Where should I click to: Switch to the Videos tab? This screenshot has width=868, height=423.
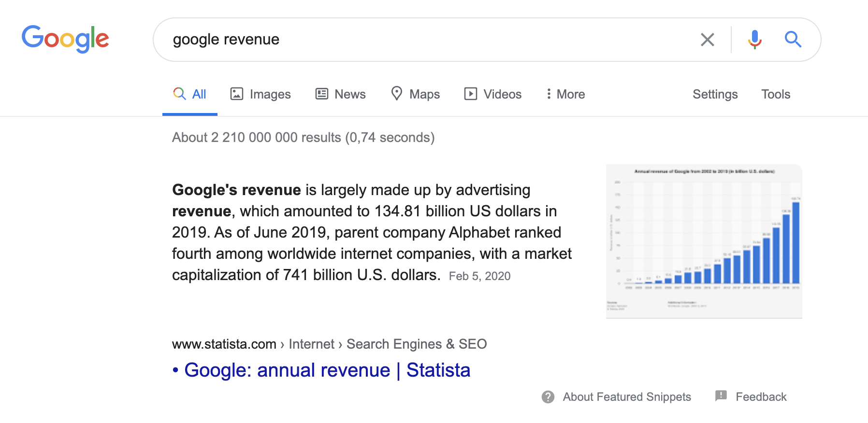[492, 94]
